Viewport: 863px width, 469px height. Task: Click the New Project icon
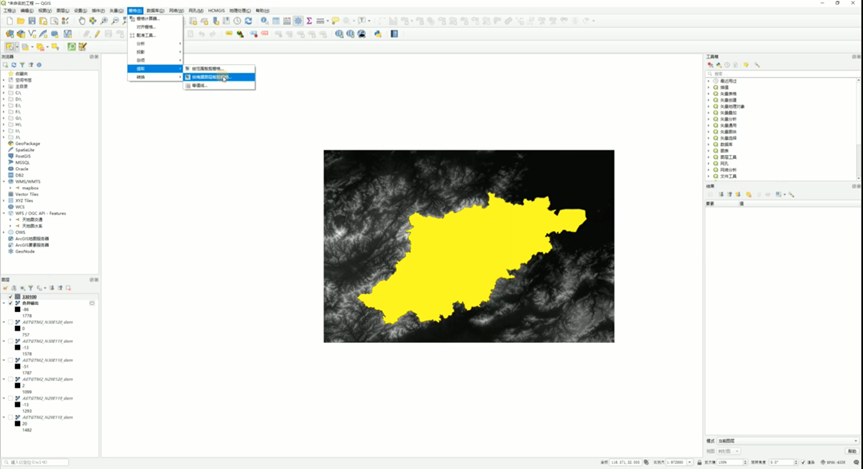(x=9, y=21)
